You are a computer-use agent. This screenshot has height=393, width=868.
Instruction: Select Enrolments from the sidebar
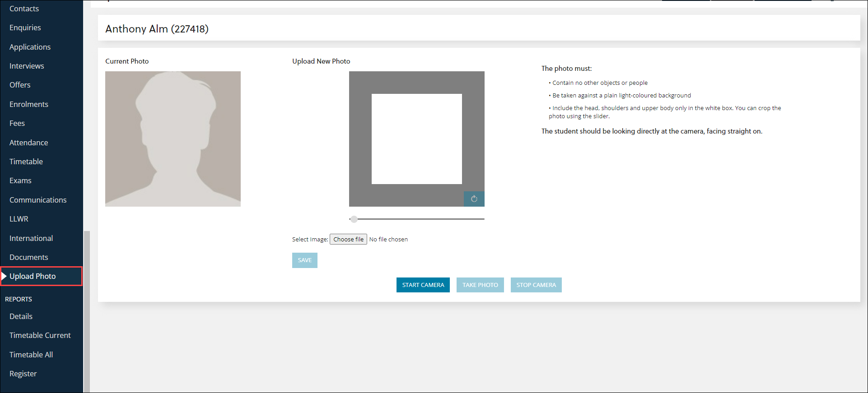pyautogui.click(x=29, y=104)
